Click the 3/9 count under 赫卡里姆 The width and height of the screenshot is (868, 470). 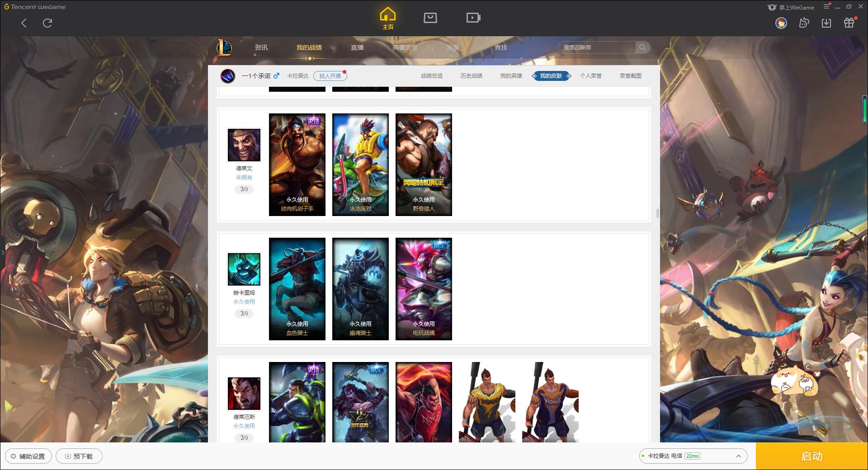tap(244, 314)
